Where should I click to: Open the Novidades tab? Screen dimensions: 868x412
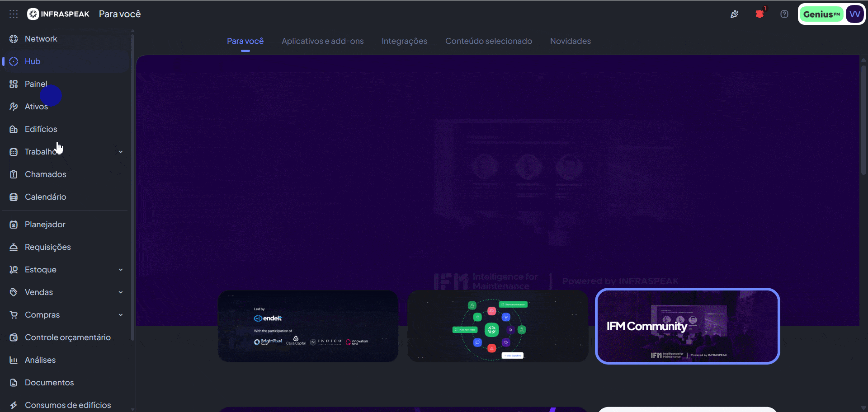click(570, 41)
